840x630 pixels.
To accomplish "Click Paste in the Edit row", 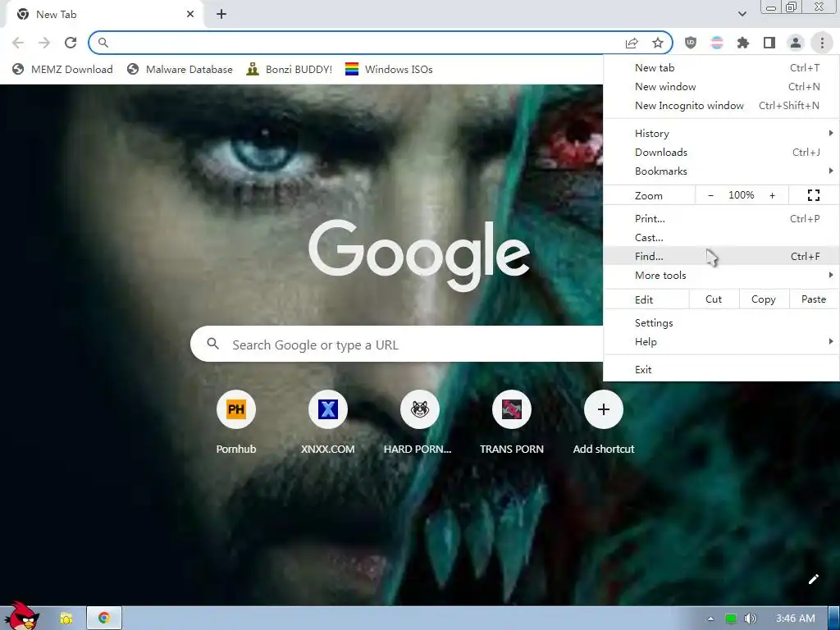I will tap(814, 299).
